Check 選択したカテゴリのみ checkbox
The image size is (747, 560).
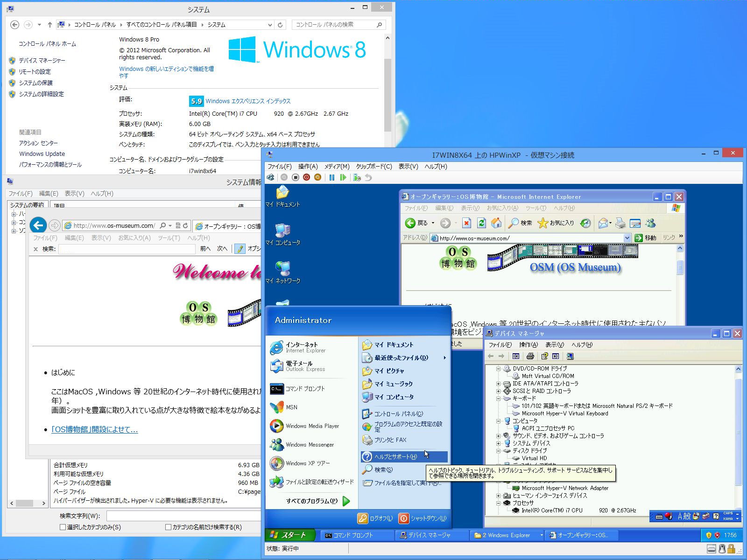[63, 527]
